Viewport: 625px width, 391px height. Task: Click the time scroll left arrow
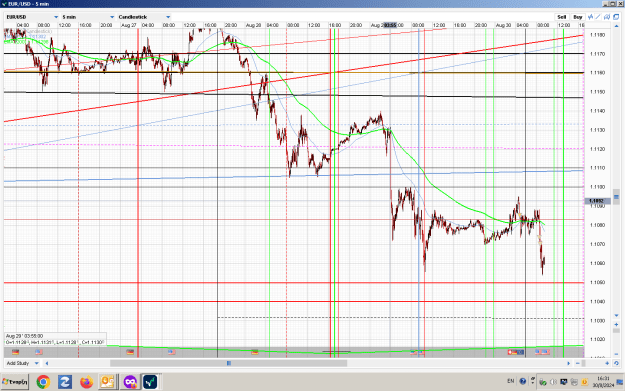click(47, 363)
